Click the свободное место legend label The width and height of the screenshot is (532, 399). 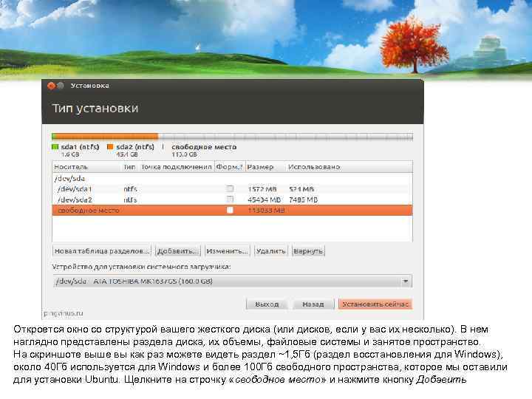click(x=204, y=147)
